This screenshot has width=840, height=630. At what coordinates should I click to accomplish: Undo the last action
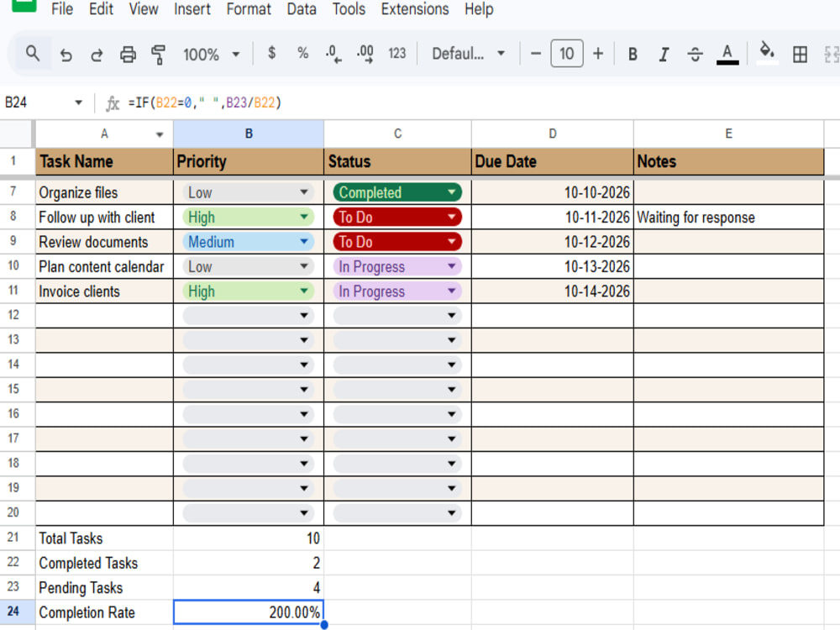(x=66, y=54)
